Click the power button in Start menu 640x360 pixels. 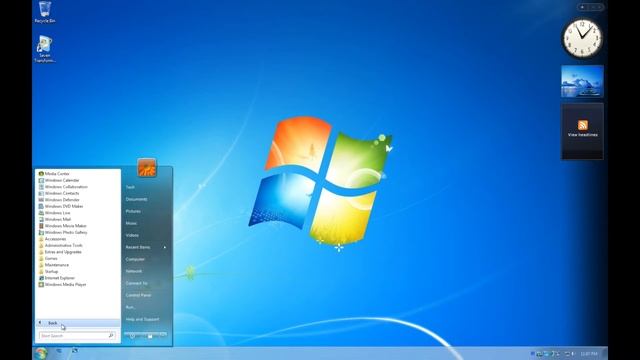(132, 336)
